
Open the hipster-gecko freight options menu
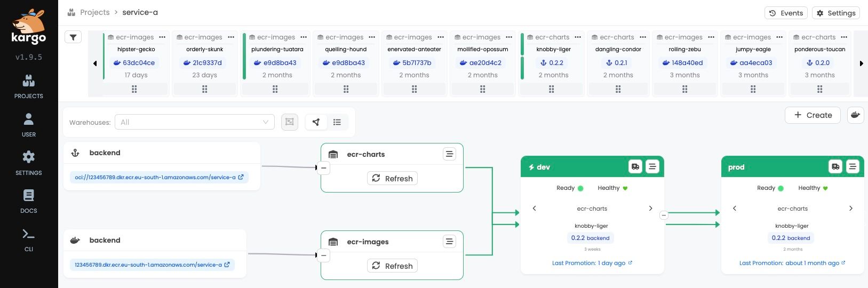162,37
